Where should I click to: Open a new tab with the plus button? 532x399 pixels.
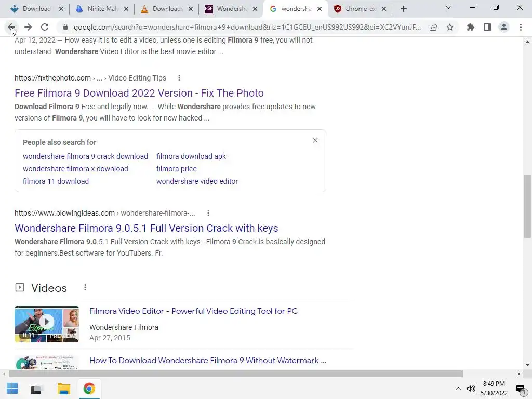point(403,9)
